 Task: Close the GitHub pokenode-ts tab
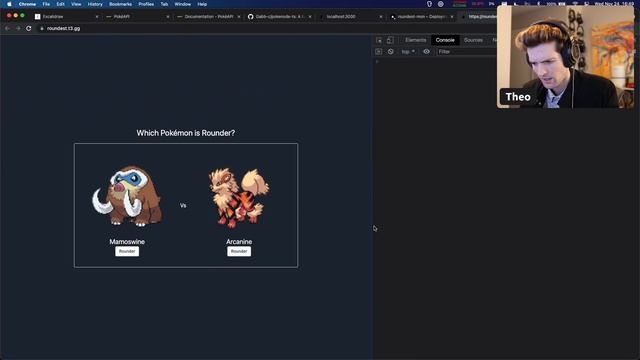coord(310,17)
